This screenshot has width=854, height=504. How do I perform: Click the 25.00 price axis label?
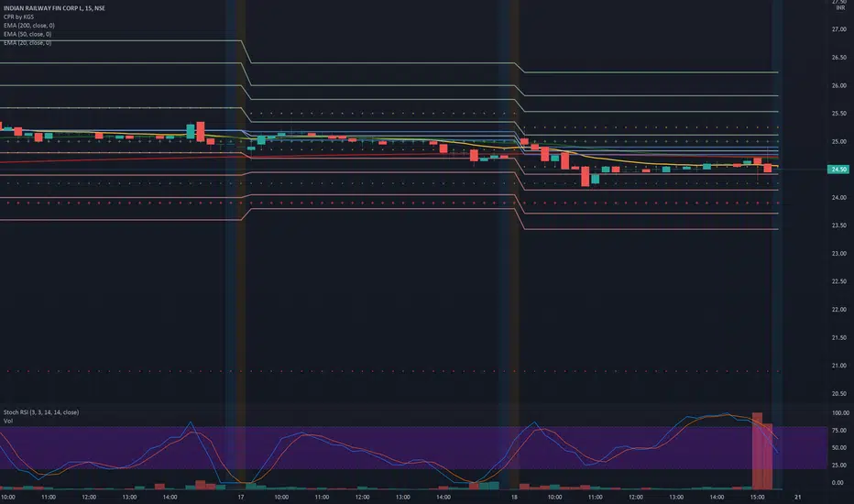tap(838, 142)
